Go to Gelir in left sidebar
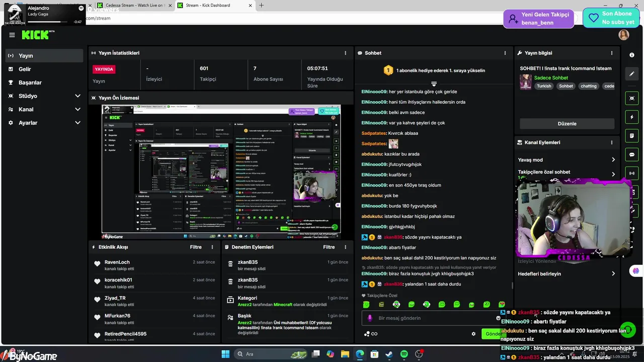Image resolution: width=644 pixels, height=362 pixels. (44, 69)
